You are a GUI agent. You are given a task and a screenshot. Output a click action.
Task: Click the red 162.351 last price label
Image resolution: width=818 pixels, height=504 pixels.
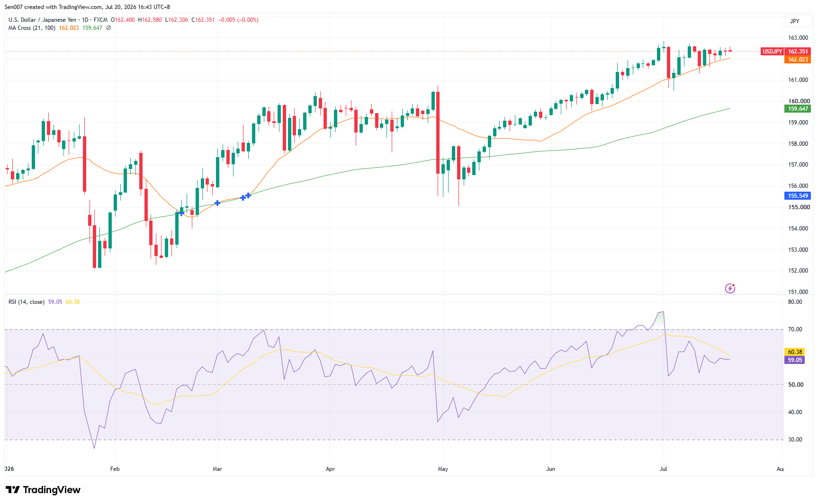click(x=798, y=52)
